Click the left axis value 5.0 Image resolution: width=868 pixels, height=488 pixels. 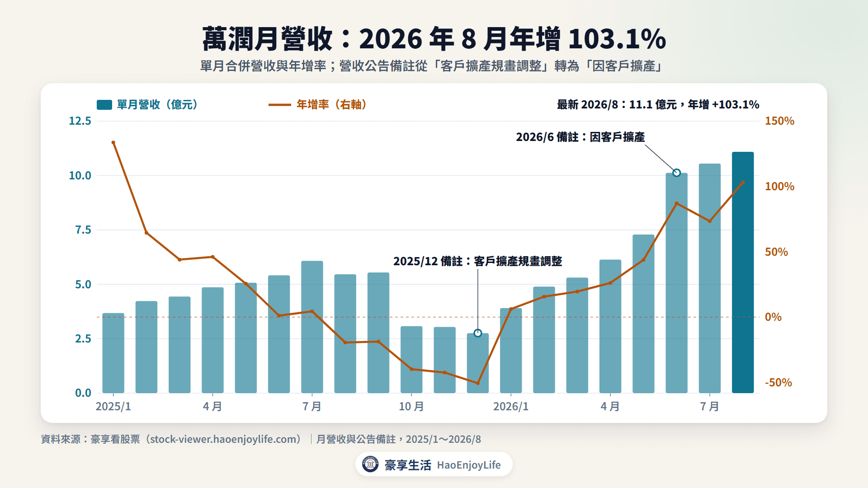pyautogui.click(x=83, y=285)
